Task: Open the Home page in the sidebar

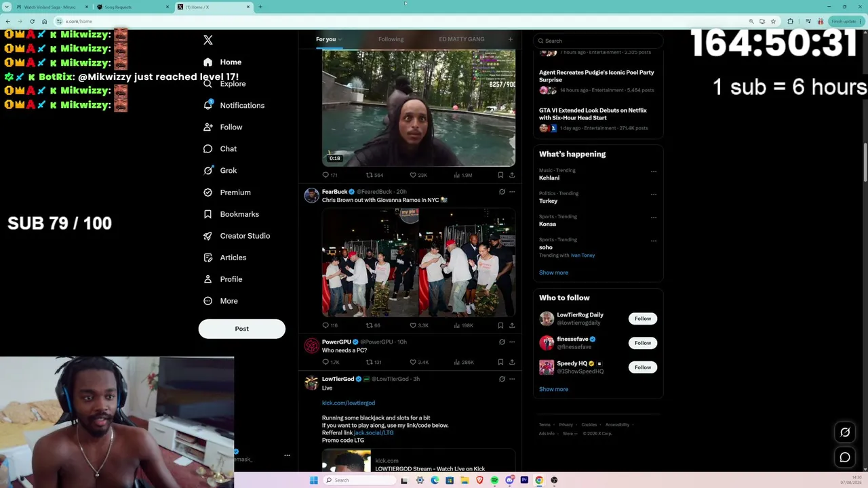Action: pos(222,62)
